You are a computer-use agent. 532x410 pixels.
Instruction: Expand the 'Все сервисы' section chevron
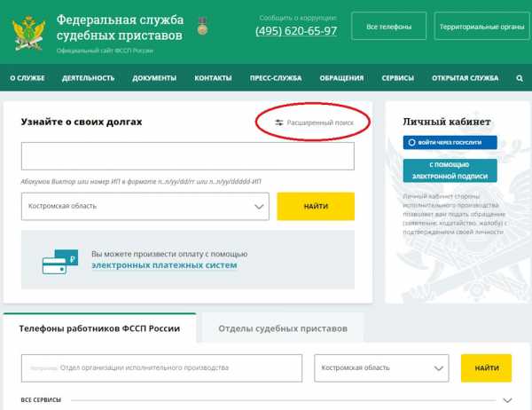point(507,400)
